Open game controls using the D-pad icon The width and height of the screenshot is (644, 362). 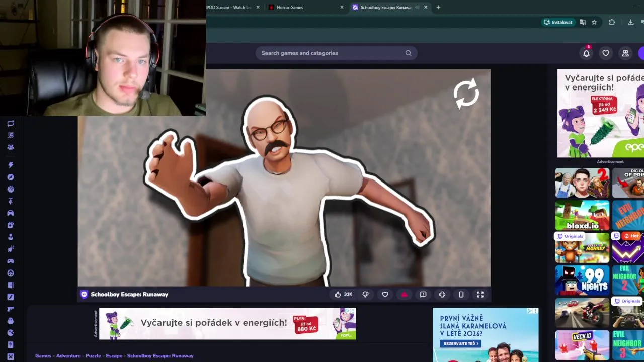tap(442, 294)
